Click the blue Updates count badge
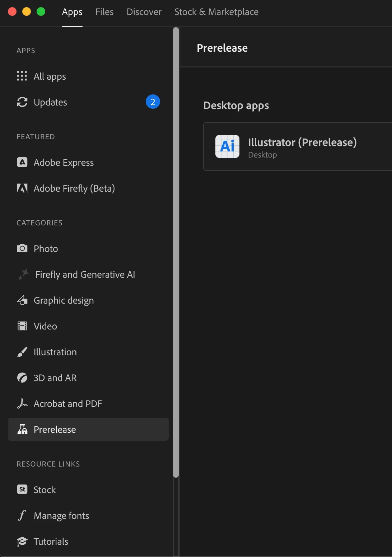The image size is (392, 557). click(153, 102)
